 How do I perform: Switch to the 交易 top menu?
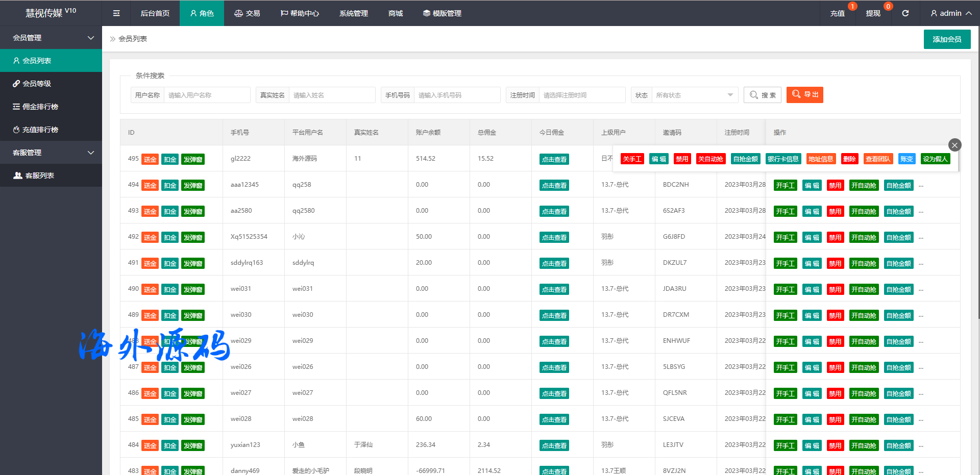coord(247,13)
